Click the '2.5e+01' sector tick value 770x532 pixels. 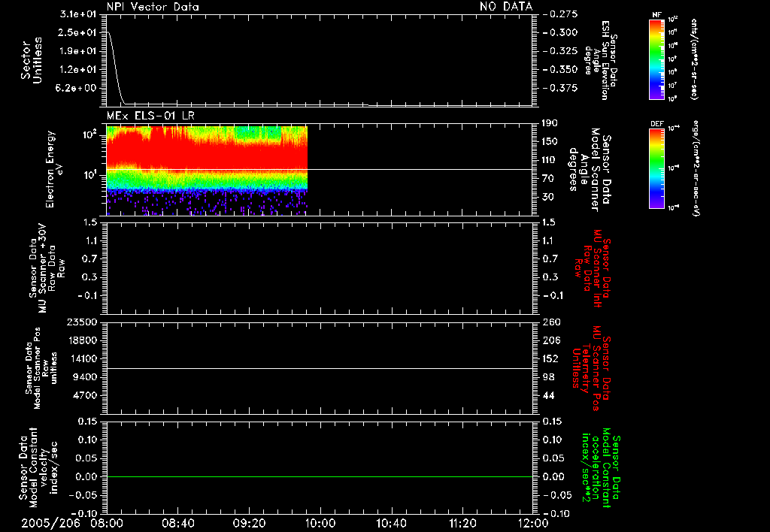tap(77, 32)
